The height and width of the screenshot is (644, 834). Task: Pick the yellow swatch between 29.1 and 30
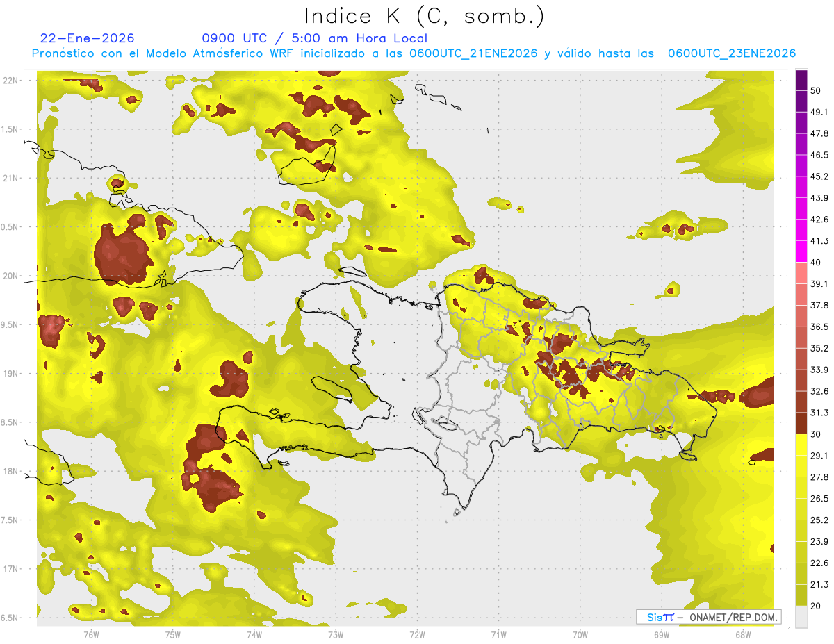(801, 445)
